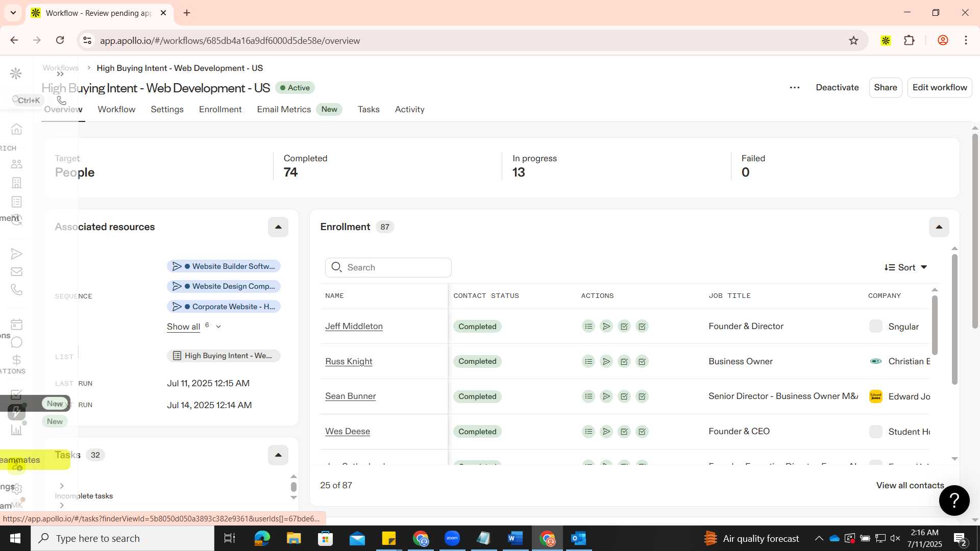Bookmark this page with the star icon

(x=853, y=41)
